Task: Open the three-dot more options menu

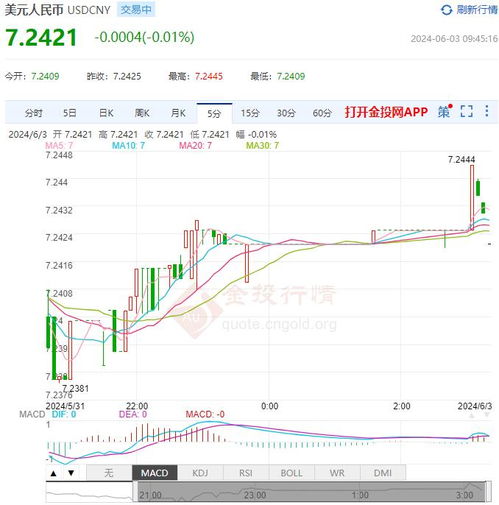Action: point(487,111)
